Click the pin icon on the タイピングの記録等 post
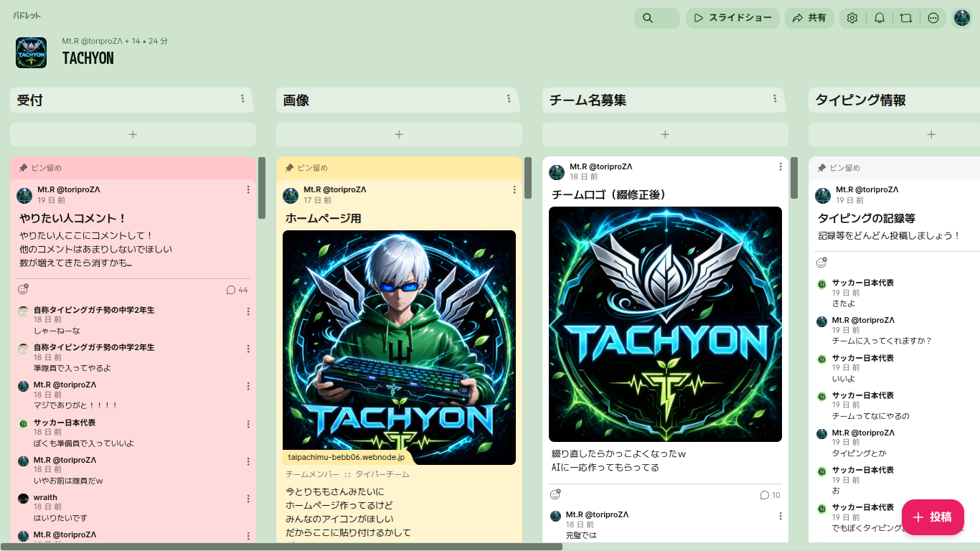This screenshot has height=551, width=980. [822, 168]
